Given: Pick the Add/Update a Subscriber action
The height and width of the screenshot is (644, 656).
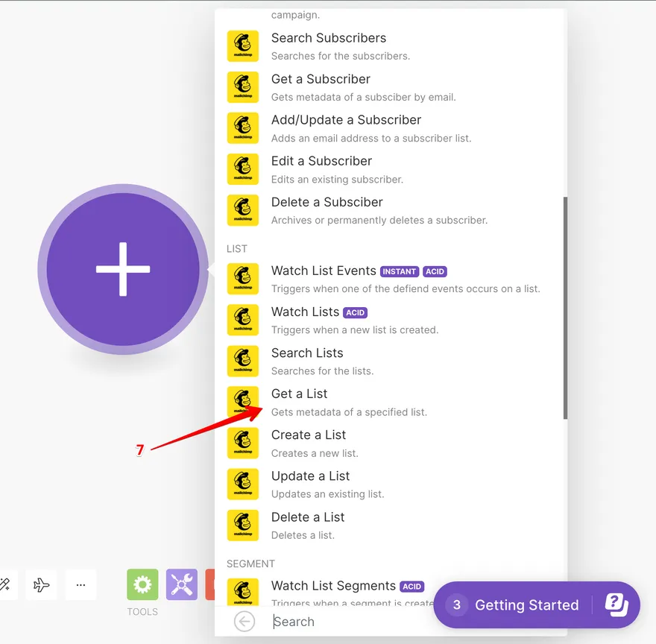Looking at the screenshot, I should [346, 120].
